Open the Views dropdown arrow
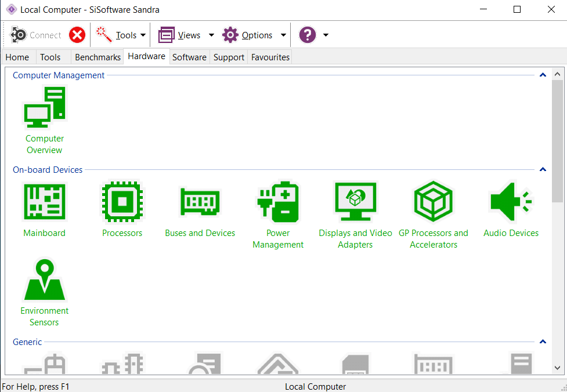This screenshot has height=392, width=567. click(211, 35)
